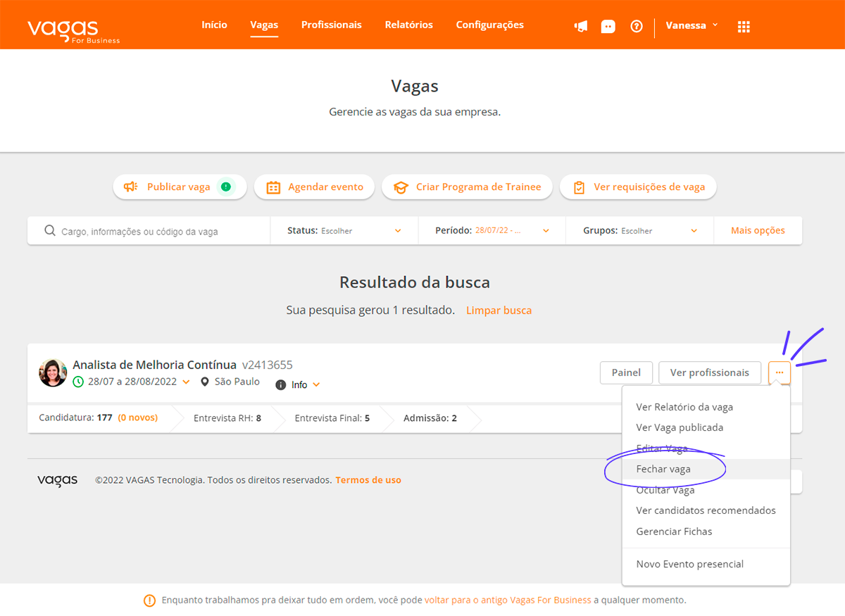Open the chat bubble icon in header
Screen dimensions: 845x616
click(608, 26)
